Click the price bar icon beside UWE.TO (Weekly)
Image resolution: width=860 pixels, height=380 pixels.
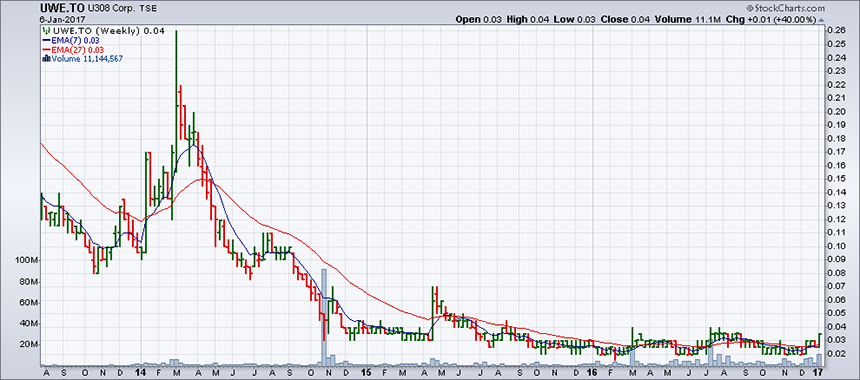pos(47,31)
